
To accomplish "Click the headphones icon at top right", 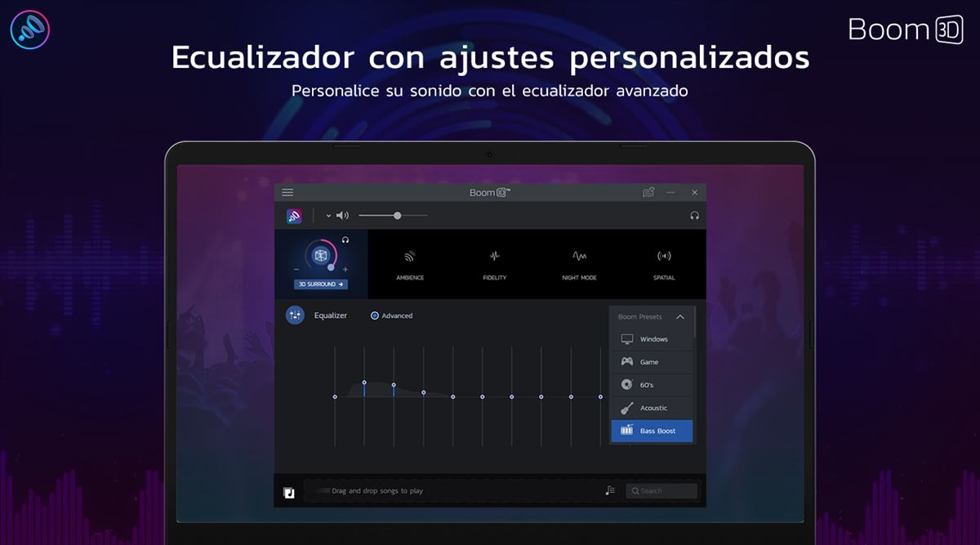I will (x=694, y=216).
